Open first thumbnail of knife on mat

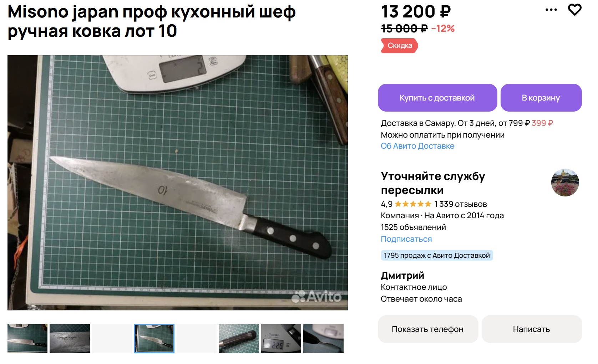click(x=27, y=339)
